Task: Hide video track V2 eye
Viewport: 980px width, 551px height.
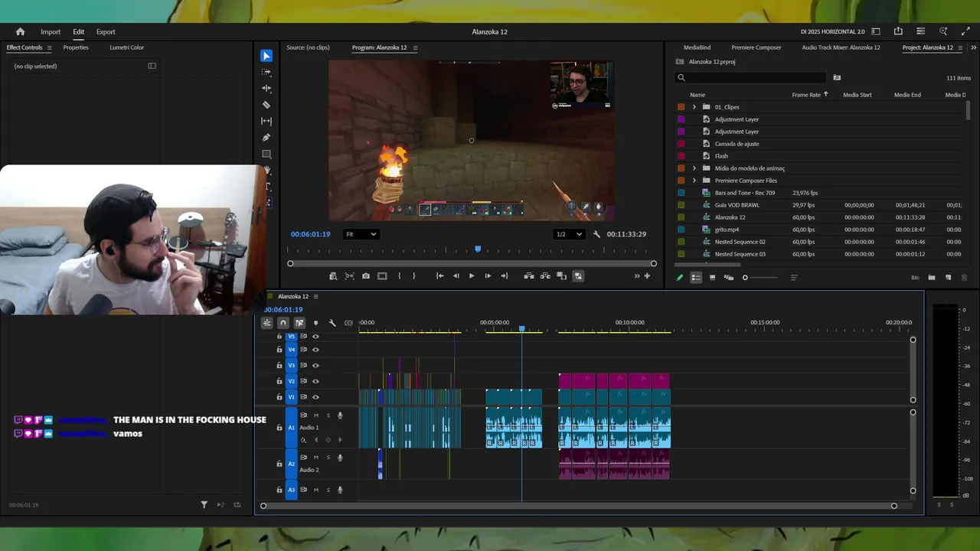Action: click(x=315, y=381)
